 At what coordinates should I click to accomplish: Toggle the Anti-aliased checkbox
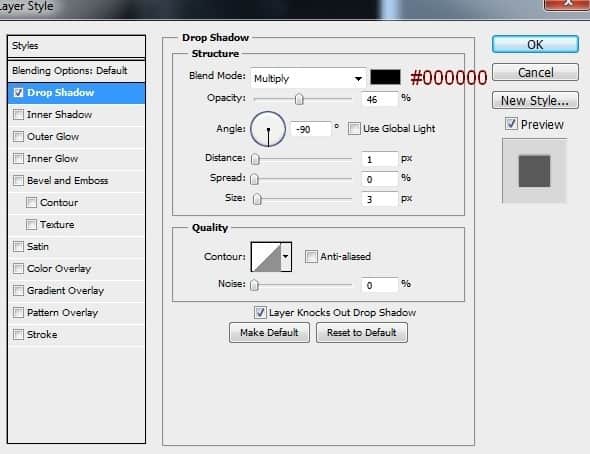(311, 257)
